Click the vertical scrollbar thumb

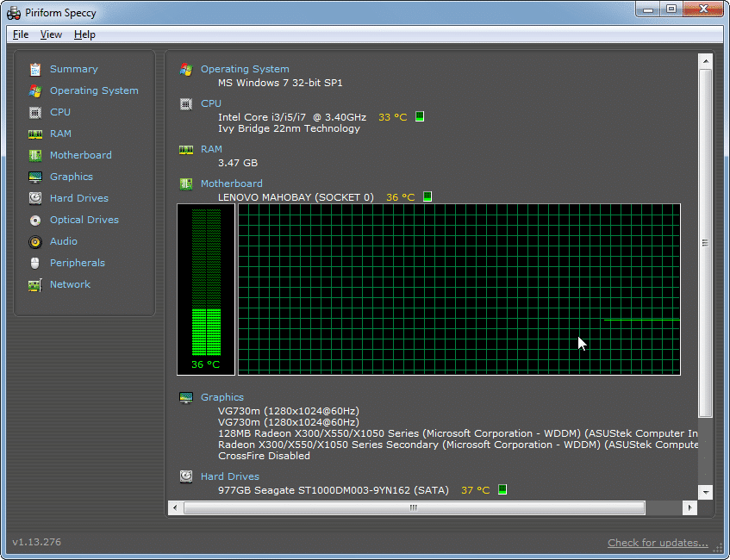[706, 243]
